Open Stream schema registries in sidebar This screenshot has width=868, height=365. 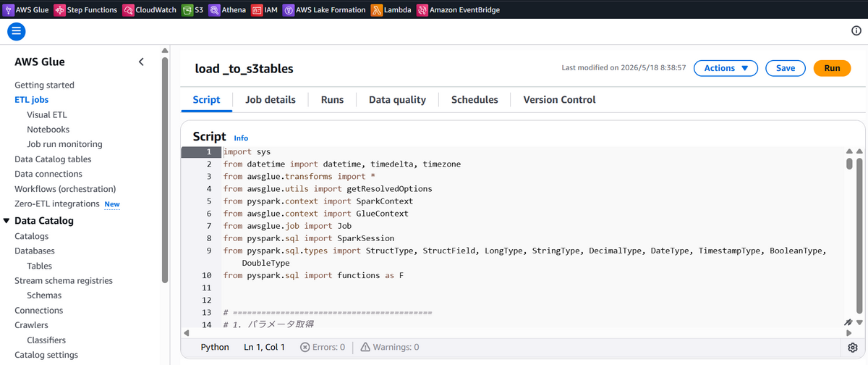point(64,280)
